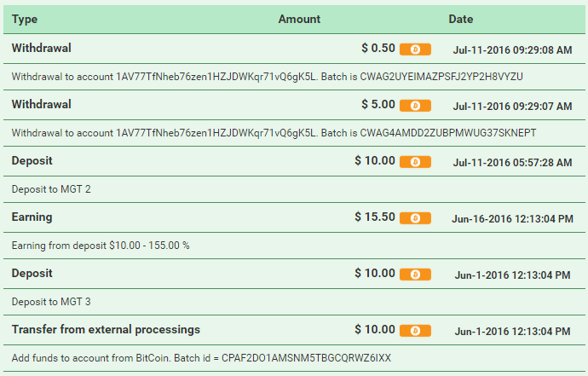The width and height of the screenshot is (588, 376).
Task: Click date Jul-11-2016 09:29:08 AM
Action: tap(513, 50)
